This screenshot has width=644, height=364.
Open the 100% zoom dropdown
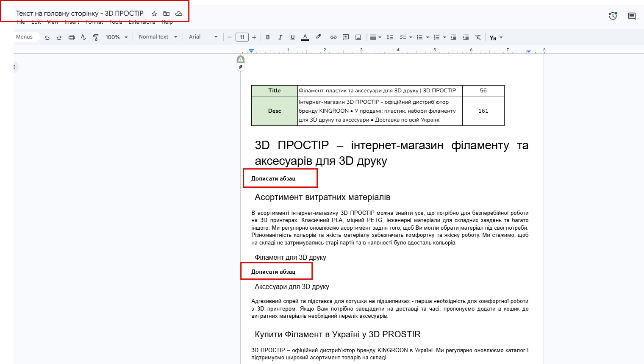(117, 37)
